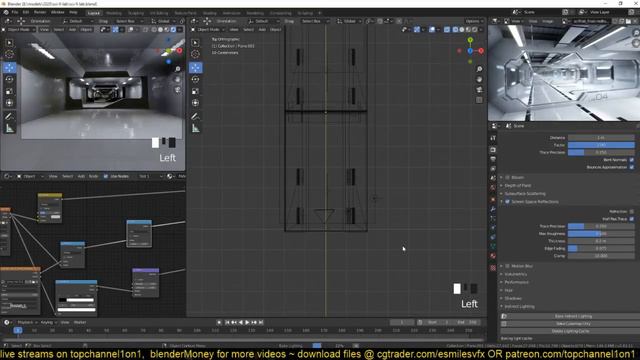Click Bake Indirect Lighting button
The width and height of the screenshot is (640, 360).
[573, 316]
